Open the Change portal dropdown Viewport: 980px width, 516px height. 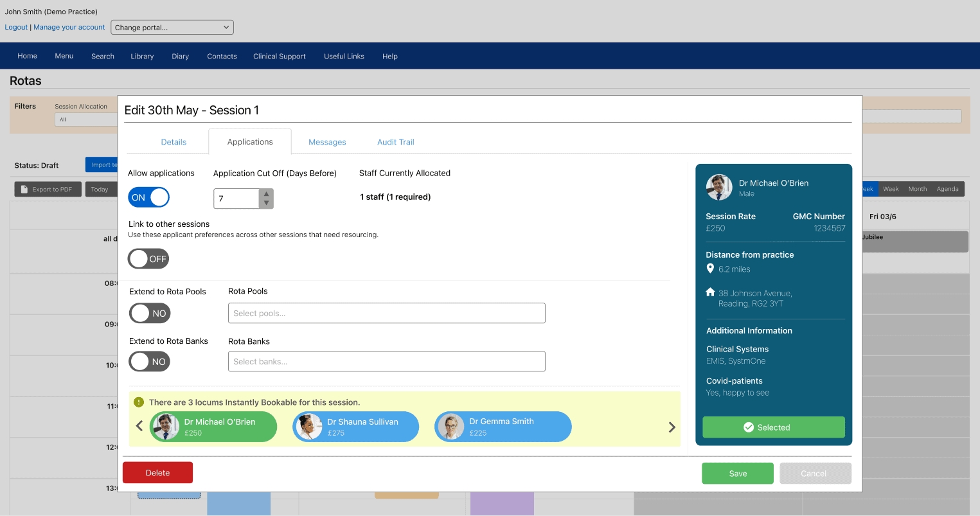[172, 28]
